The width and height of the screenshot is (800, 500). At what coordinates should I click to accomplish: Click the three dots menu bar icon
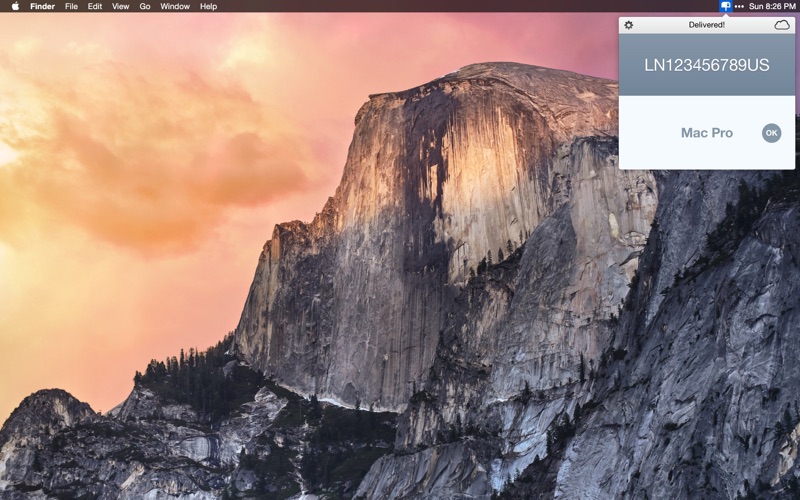(x=739, y=7)
